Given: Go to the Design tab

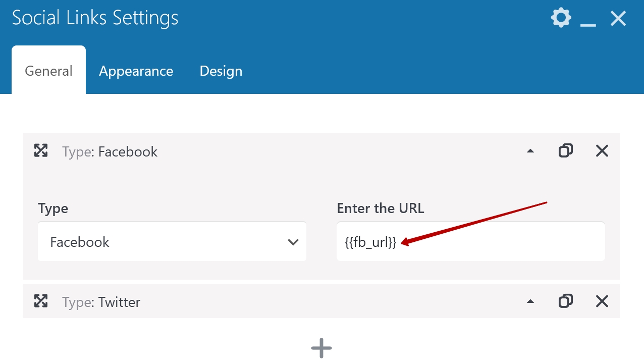Looking at the screenshot, I should tap(221, 71).
